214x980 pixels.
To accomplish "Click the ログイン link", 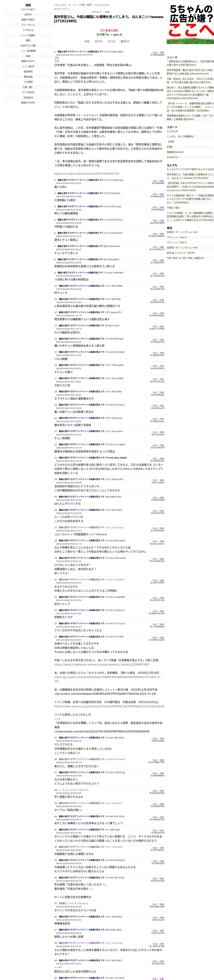I will (66, 9).
